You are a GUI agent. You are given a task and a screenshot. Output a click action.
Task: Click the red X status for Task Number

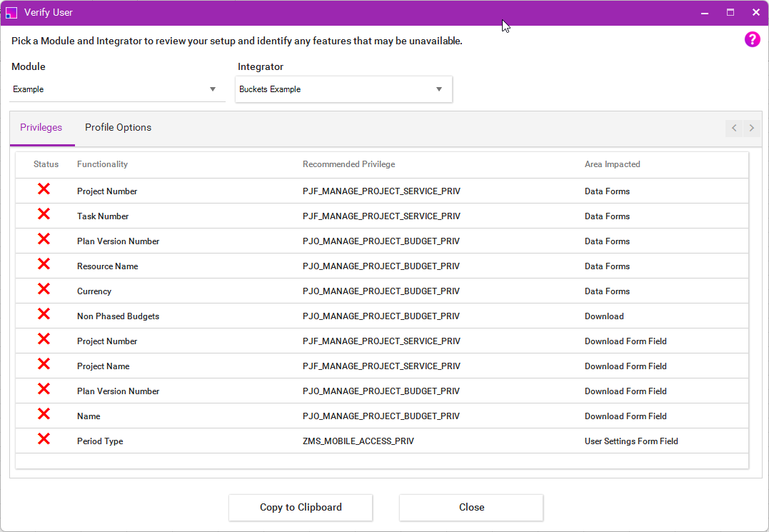(x=44, y=214)
